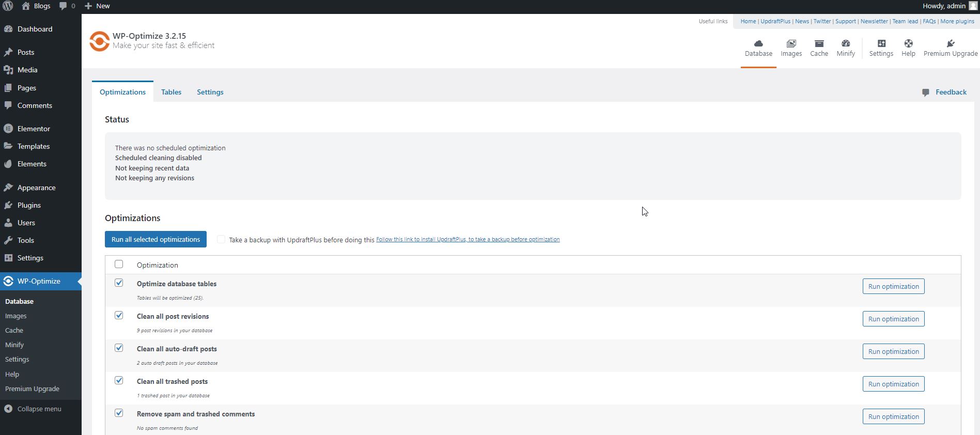The width and height of the screenshot is (980, 435).
Task: Run optimization for spam and trashed comments
Action: [893, 416]
